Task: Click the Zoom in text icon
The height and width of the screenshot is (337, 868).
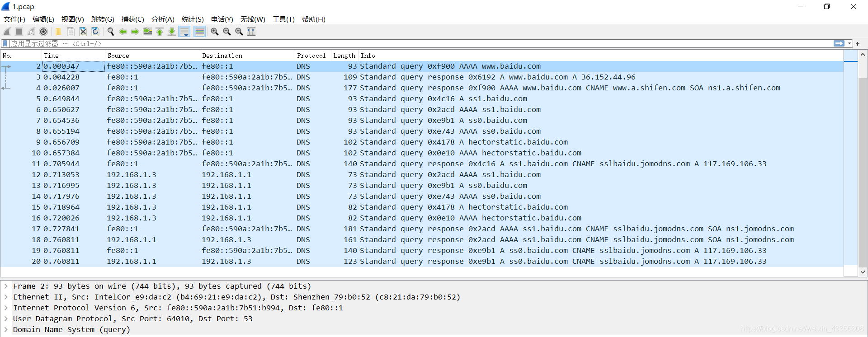Action: pyautogui.click(x=215, y=32)
